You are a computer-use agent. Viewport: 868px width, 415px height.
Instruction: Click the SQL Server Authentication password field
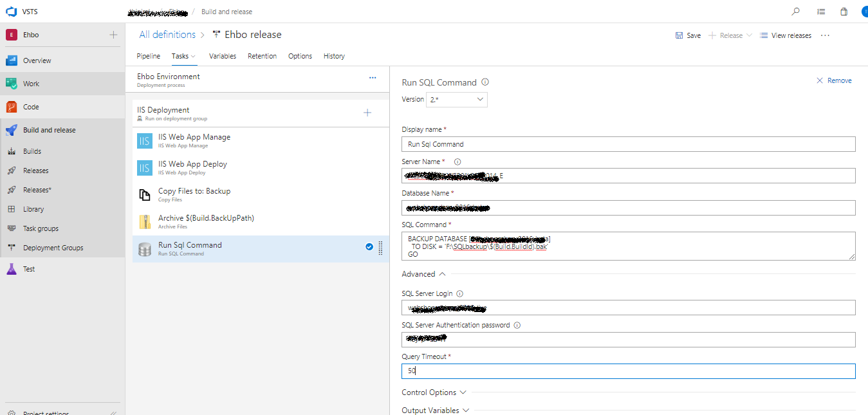coord(629,339)
